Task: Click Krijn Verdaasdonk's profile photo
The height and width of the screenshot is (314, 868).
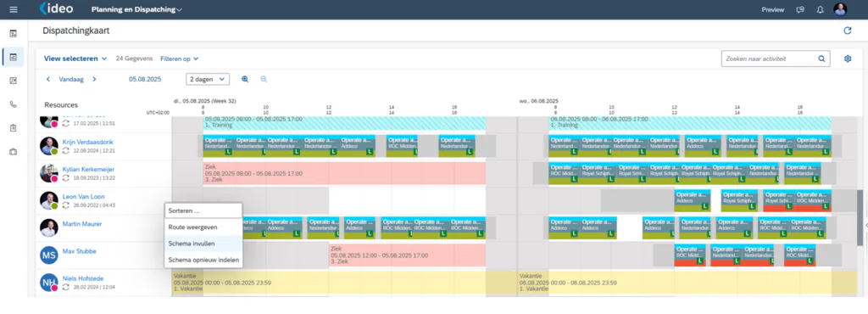Action: (48, 146)
